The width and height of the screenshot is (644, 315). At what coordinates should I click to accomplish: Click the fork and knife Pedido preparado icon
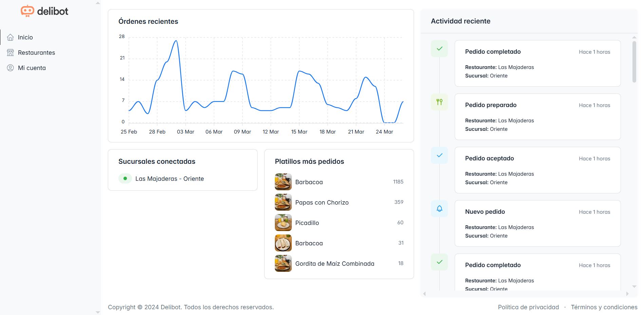(x=439, y=102)
